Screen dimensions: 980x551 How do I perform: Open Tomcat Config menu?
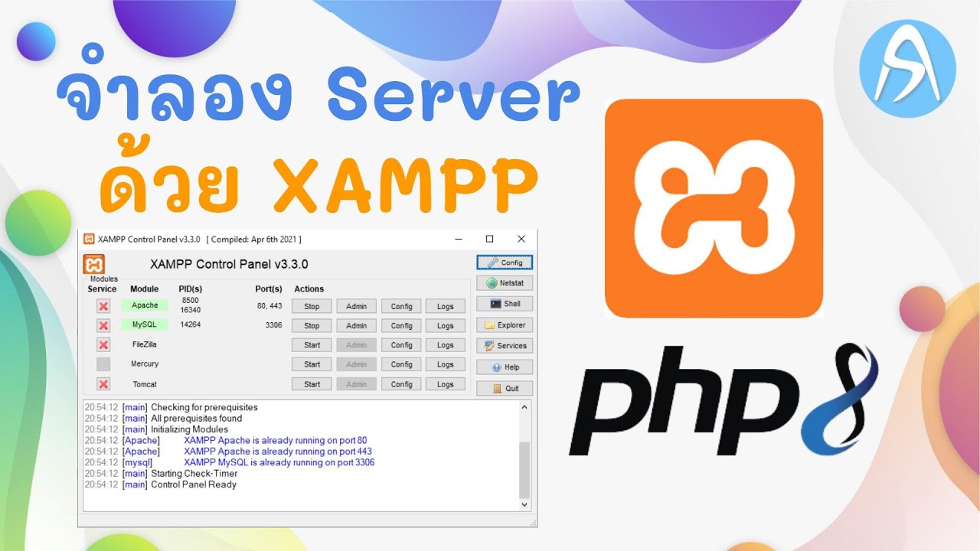(401, 384)
